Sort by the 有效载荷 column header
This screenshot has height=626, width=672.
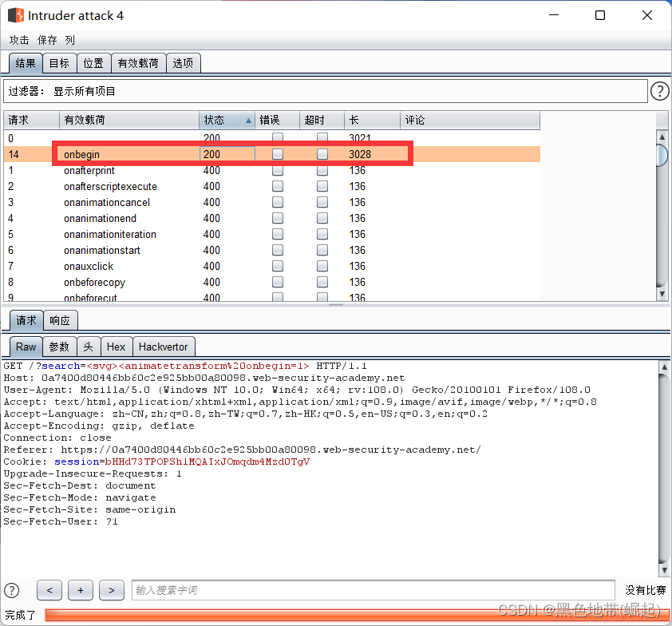point(129,120)
